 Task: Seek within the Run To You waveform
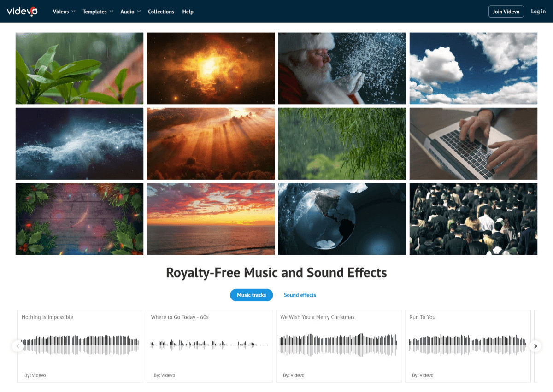(467, 345)
